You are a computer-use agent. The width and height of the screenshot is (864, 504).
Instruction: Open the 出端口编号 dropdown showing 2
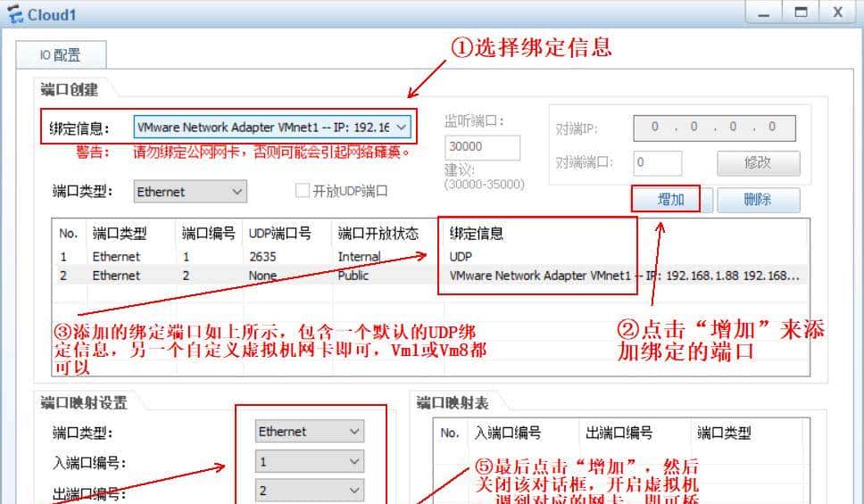click(309, 491)
